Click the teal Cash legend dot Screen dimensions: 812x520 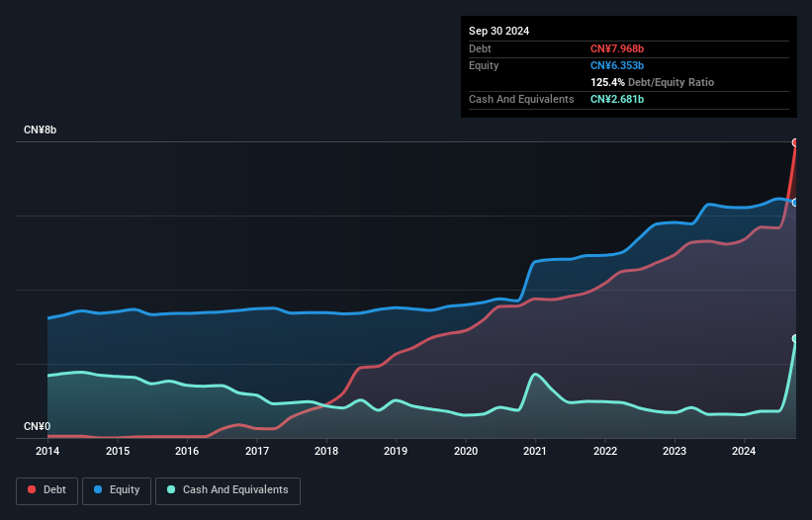coord(171,489)
